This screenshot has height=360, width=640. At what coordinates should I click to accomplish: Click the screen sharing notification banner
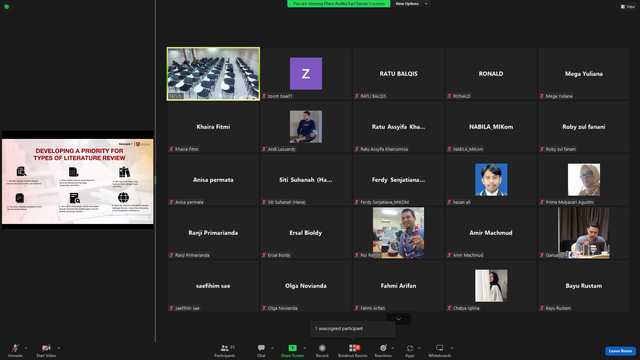tap(339, 4)
